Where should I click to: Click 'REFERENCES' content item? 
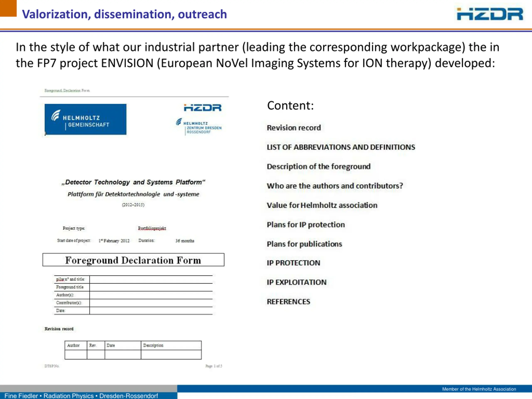(288, 302)
